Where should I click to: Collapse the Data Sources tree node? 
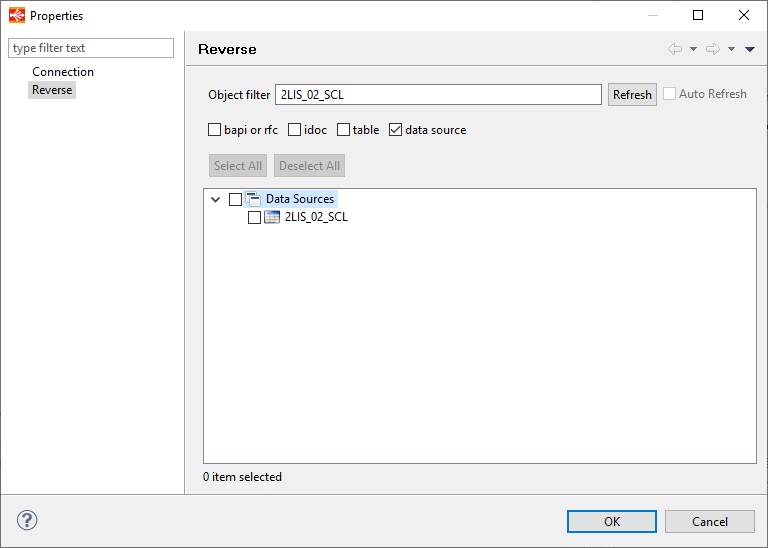(x=216, y=199)
